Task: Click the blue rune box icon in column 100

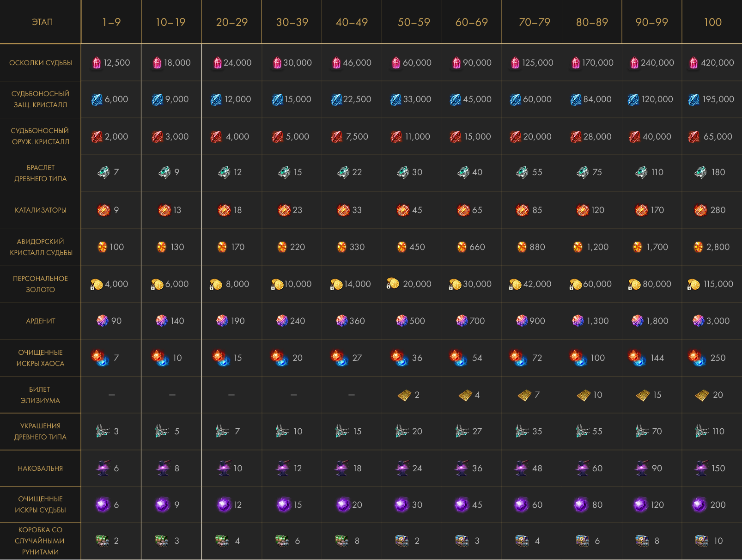Action: [702, 541]
